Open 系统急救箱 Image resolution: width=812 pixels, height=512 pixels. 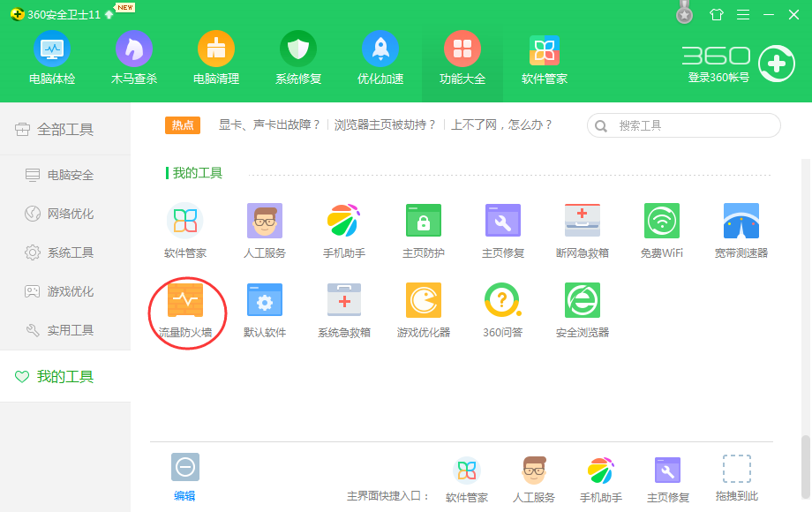(343, 308)
